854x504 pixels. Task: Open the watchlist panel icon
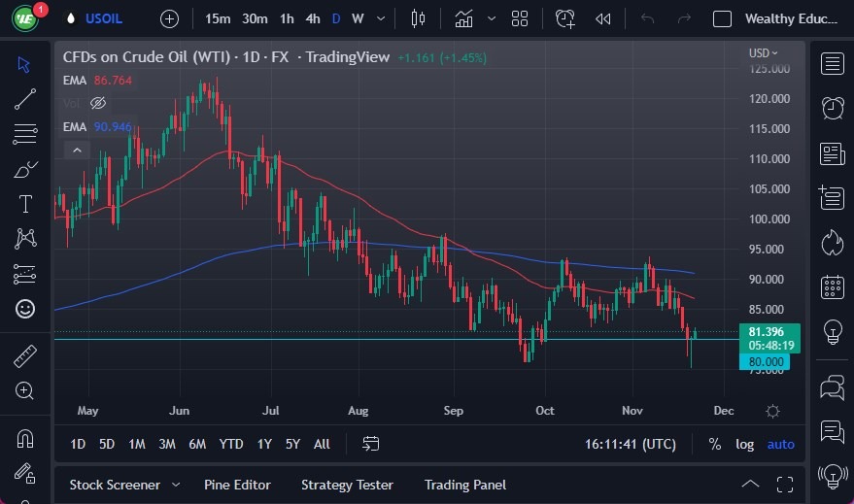(x=832, y=64)
